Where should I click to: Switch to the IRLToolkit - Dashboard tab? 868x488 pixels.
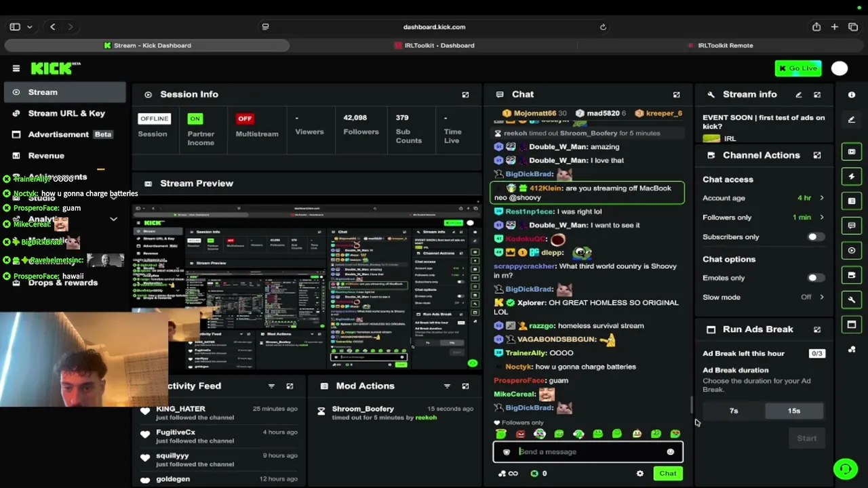click(434, 45)
